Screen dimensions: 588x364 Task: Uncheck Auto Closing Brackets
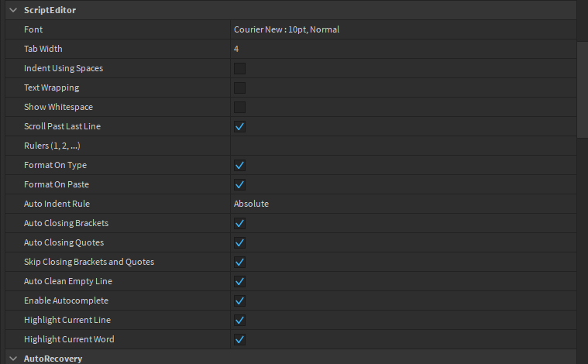pyautogui.click(x=240, y=223)
